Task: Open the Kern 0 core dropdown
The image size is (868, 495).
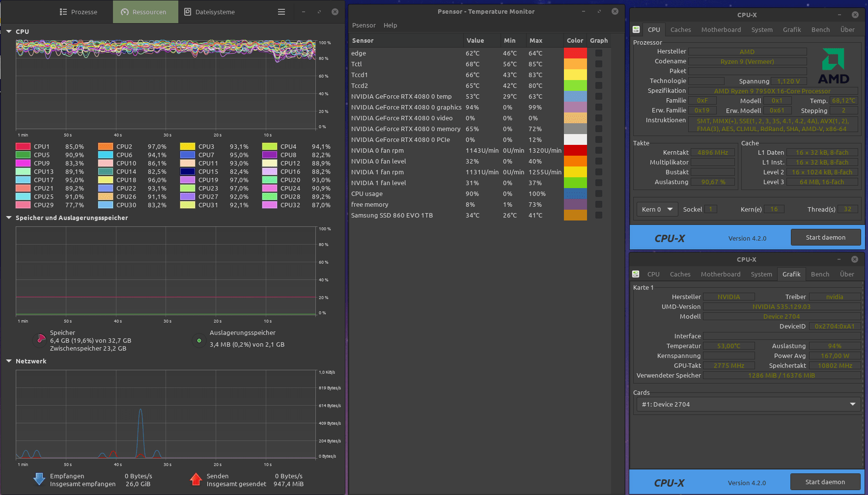Action: (x=657, y=209)
